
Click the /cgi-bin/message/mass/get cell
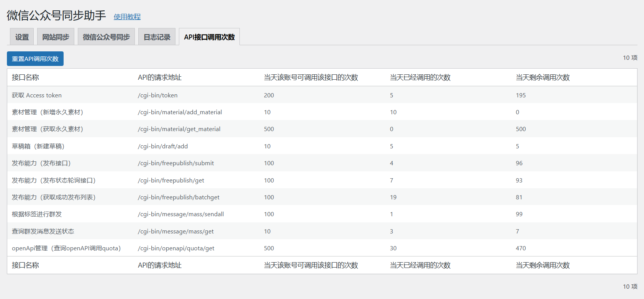pyautogui.click(x=176, y=231)
